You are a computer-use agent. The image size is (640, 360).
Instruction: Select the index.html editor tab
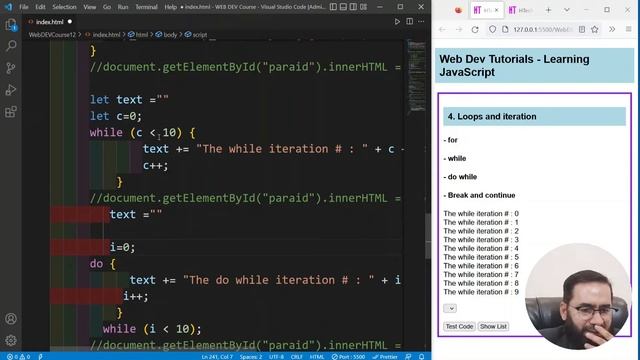49,22
